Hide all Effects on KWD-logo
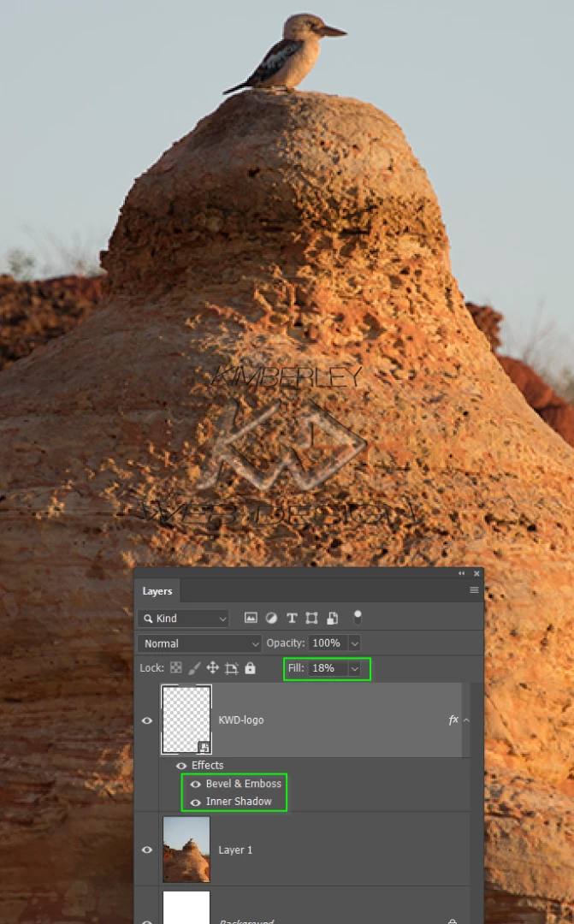This screenshot has height=924, width=574. click(x=180, y=766)
